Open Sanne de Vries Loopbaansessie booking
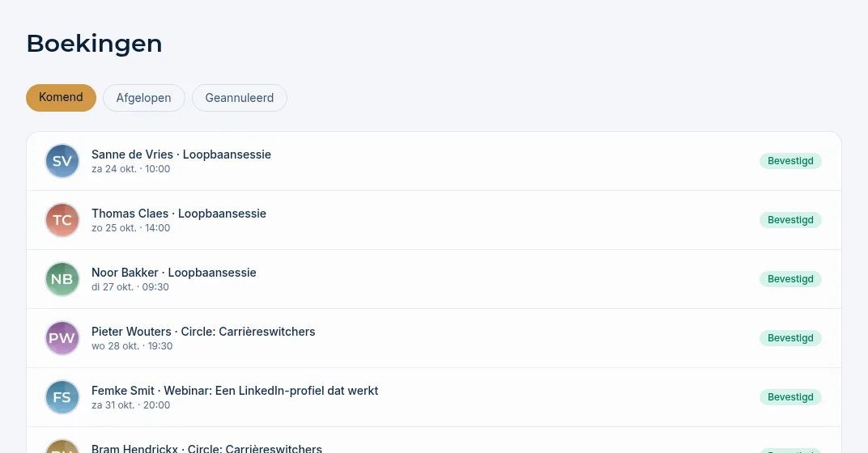 coord(434,161)
